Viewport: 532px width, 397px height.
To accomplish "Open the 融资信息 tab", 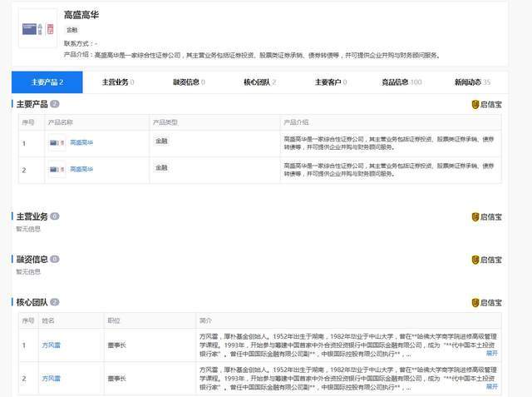I will [189, 82].
